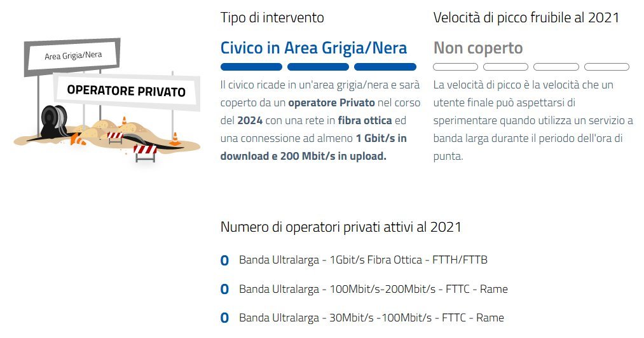Click the 1Gbit/s Fibra Ottica FTTH/FTTB row
Viewport: 644px width, 338px height.
[x=354, y=260]
